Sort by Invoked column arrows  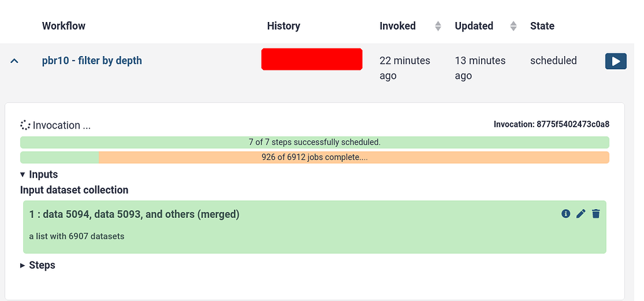pos(438,26)
